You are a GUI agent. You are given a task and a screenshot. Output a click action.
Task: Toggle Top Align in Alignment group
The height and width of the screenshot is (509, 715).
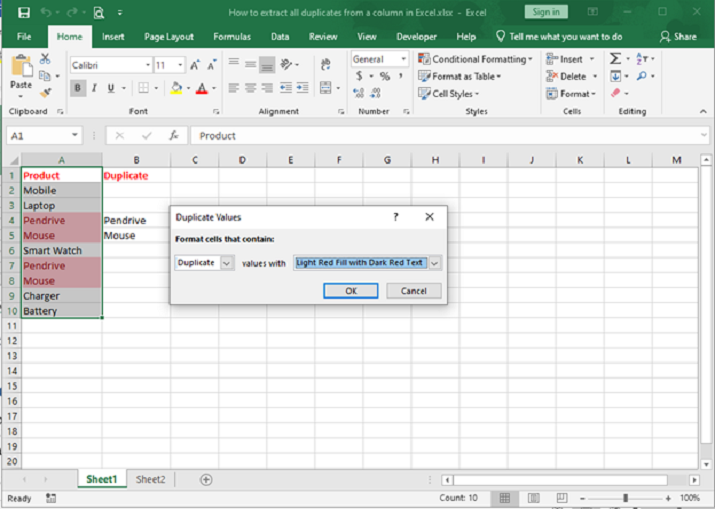tap(234, 62)
